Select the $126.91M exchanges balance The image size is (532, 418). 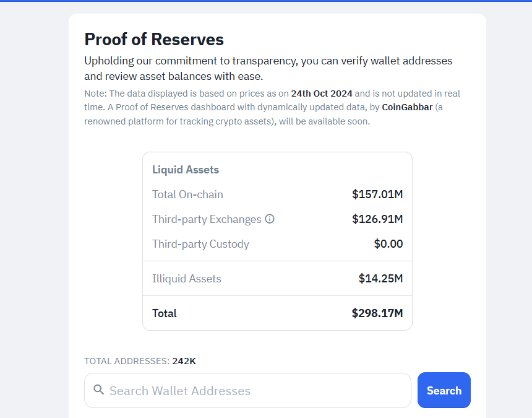378,219
